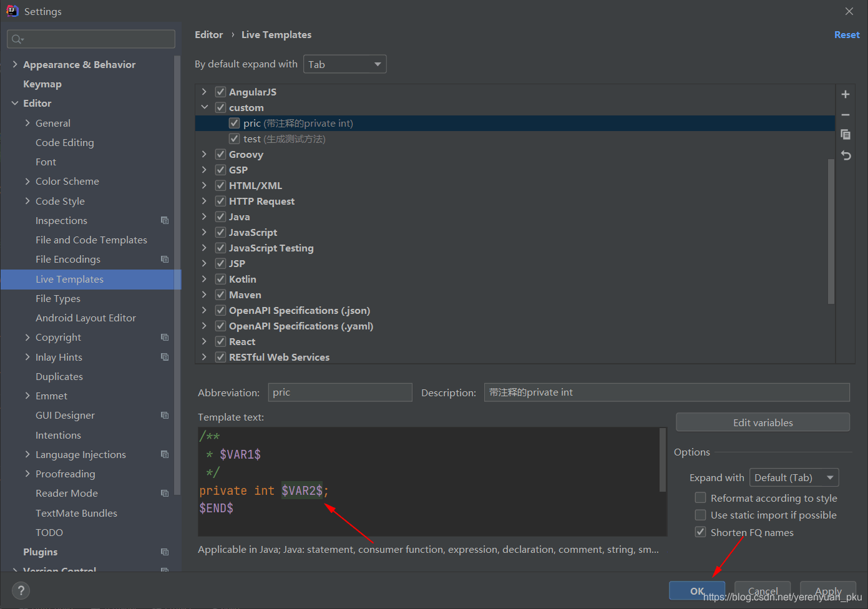The image size is (868, 609).
Task: Enable Use static import if possible
Action: 701,515
